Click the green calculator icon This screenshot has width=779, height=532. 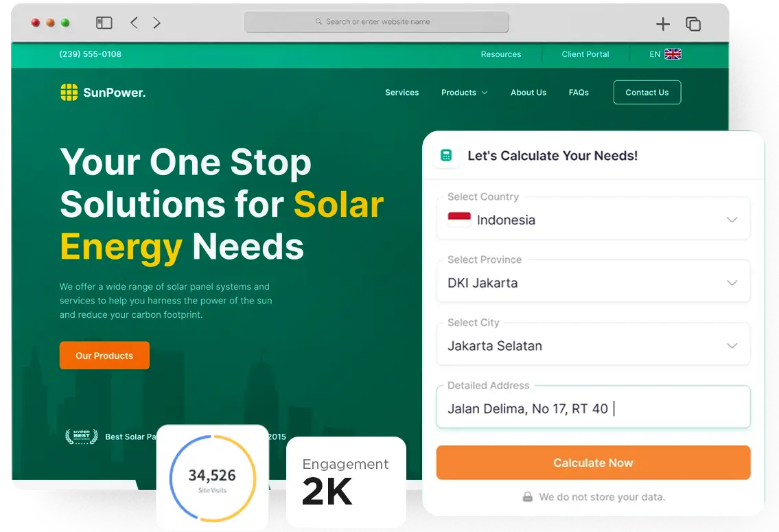pyautogui.click(x=446, y=155)
